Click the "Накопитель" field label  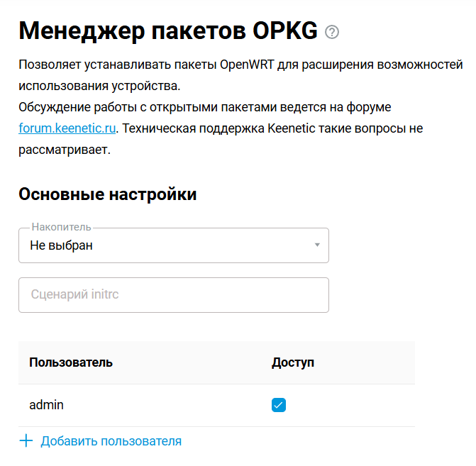pyautogui.click(x=62, y=227)
